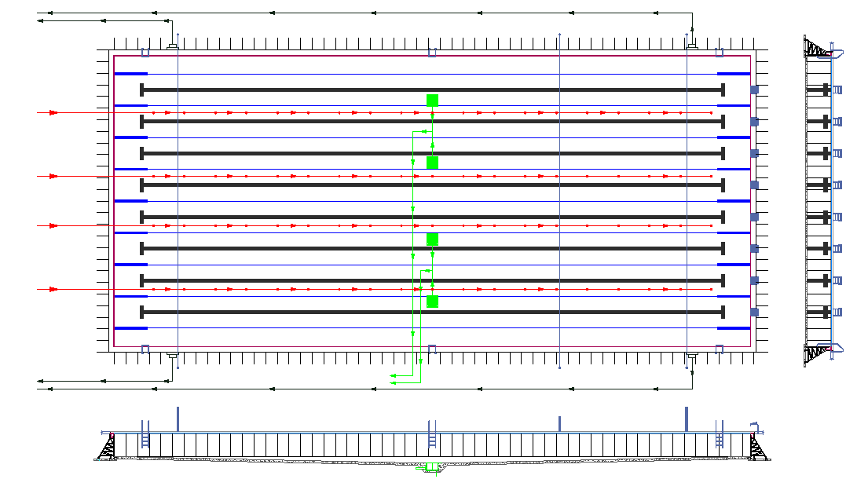The height and width of the screenshot is (479, 868).
Task: Click the second green drain square from top
Action: 432,163
